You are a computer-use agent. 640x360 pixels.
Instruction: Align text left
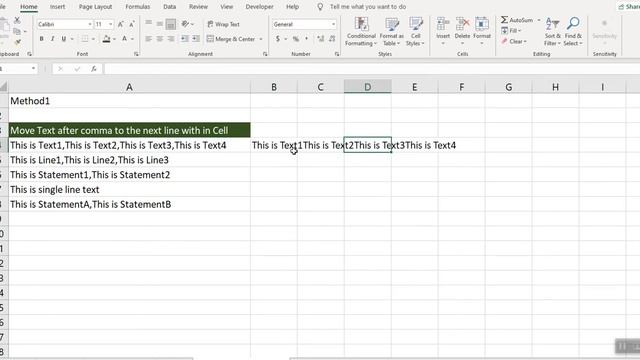[149, 39]
